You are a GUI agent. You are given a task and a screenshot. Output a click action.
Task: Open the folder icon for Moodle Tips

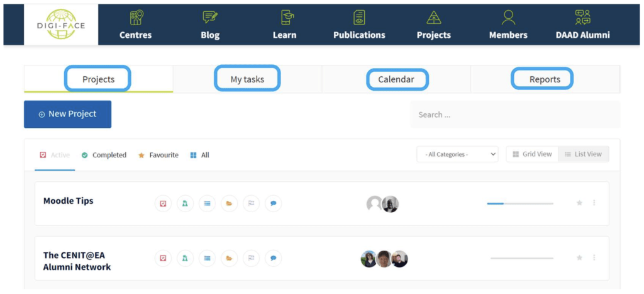tap(229, 203)
